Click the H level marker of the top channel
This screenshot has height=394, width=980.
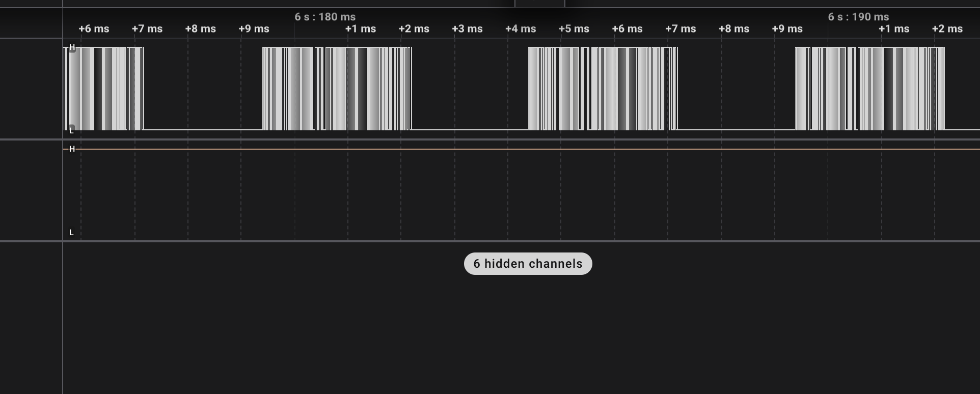tap(72, 48)
